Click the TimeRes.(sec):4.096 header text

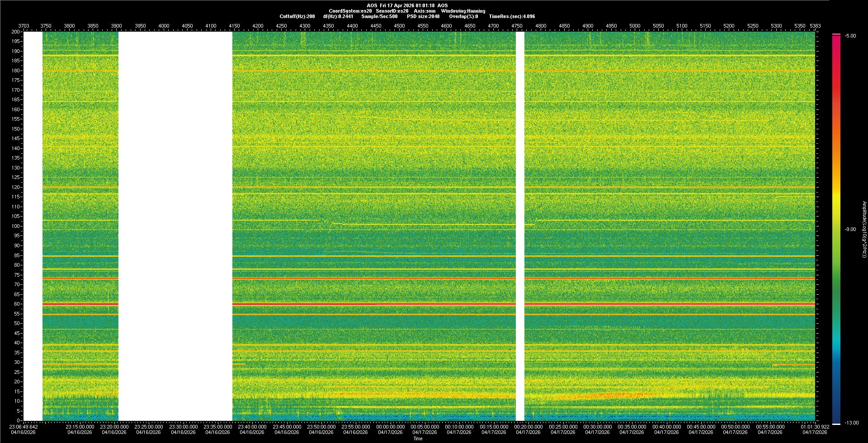click(x=512, y=16)
